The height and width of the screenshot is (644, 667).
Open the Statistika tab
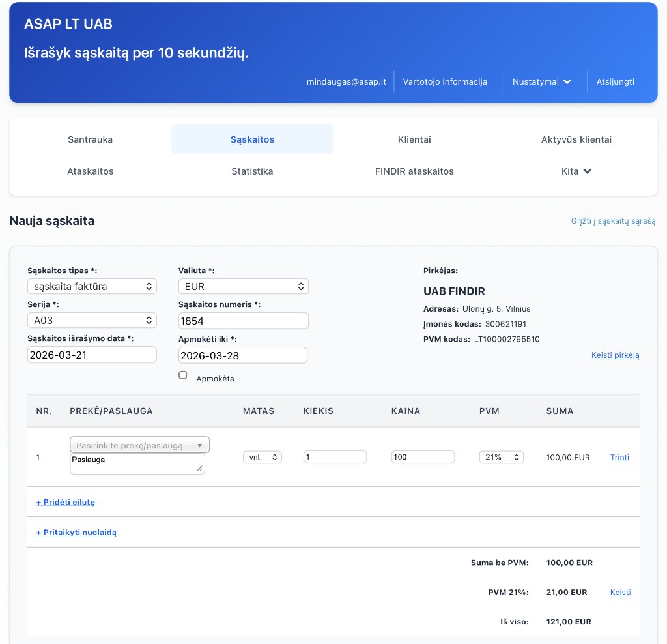coord(252,171)
